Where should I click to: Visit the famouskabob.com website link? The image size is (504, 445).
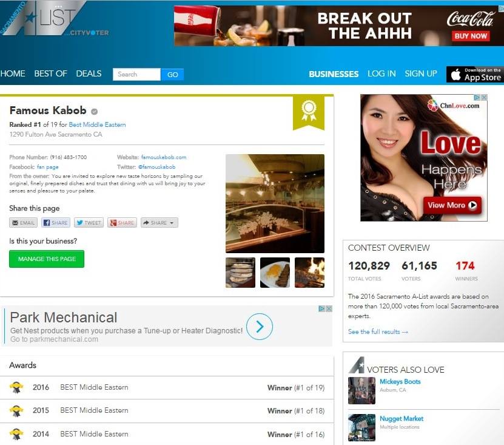(164, 157)
